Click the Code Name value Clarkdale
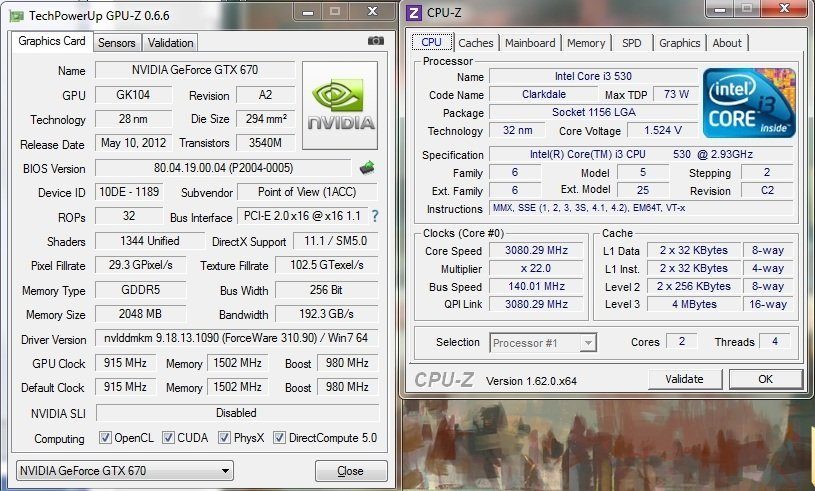815x491 pixels. (544, 94)
